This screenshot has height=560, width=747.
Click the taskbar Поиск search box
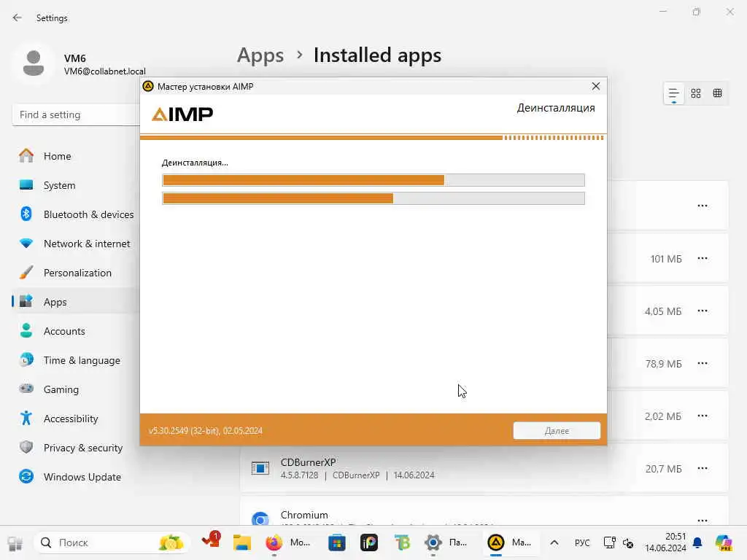tap(112, 542)
